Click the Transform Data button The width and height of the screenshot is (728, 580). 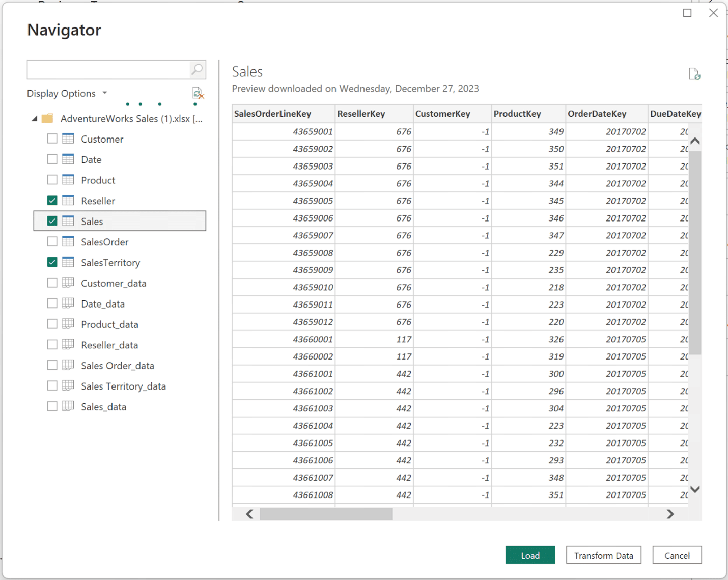(604, 555)
